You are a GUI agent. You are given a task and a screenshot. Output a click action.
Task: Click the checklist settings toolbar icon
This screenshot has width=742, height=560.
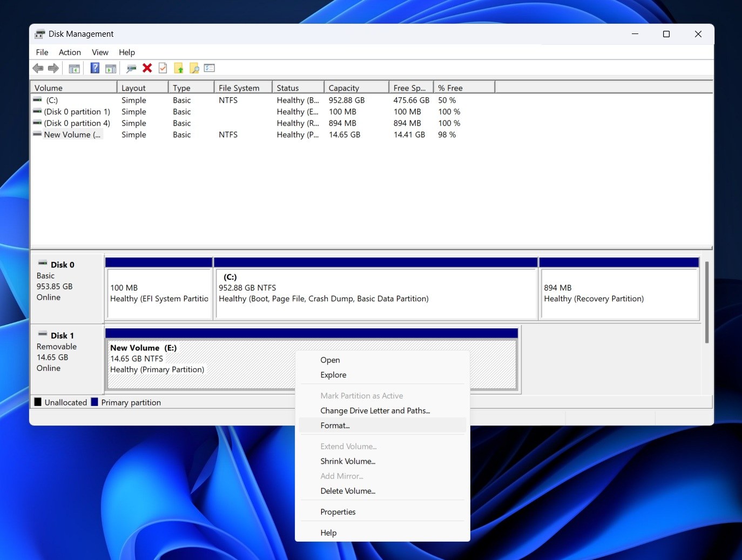pyautogui.click(x=210, y=68)
